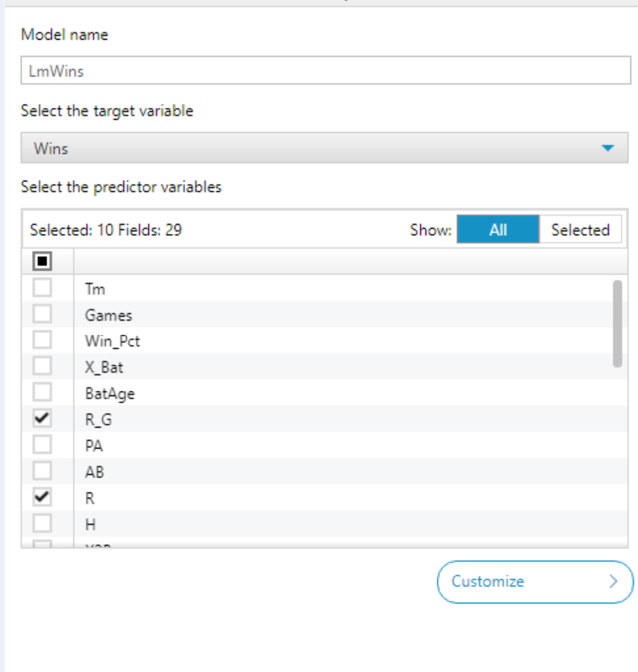The width and height of the screenshot is (638, 672).
Task: Select the X_Bat predictor checkbox
Action: (42, 366)
